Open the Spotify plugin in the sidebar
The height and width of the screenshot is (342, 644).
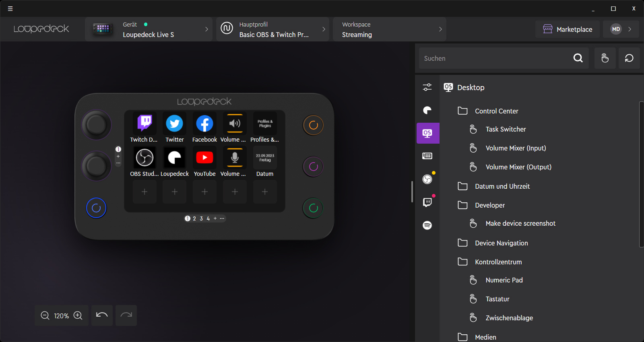click(427, 225)
